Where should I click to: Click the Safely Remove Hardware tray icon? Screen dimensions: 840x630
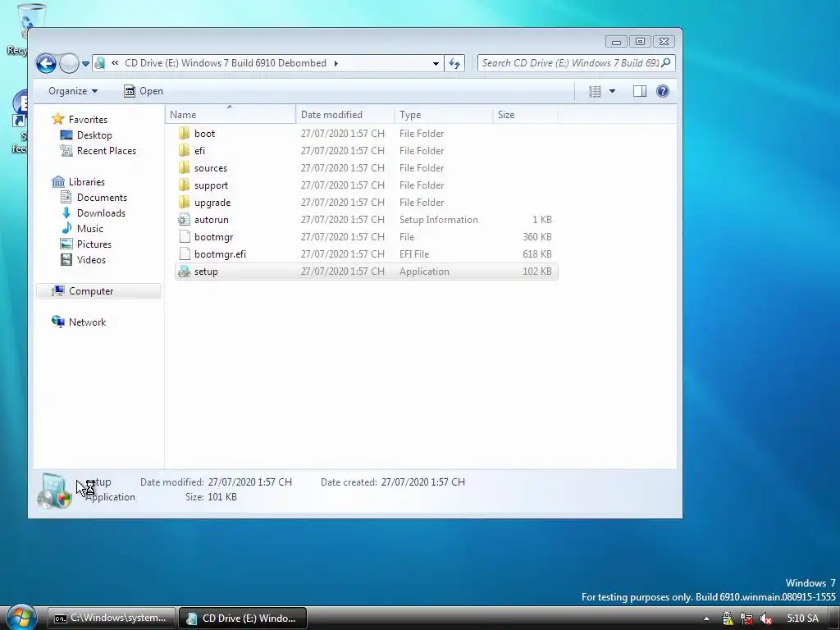[727, 619]
